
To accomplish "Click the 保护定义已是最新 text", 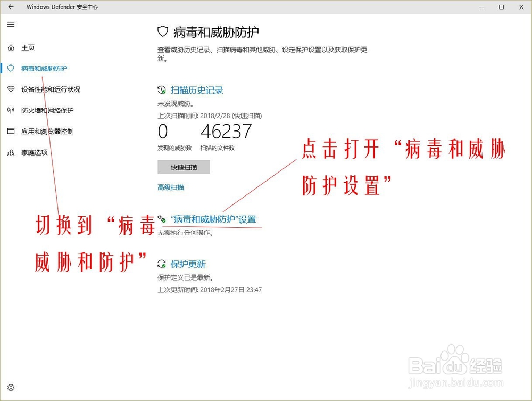I will 185,277.
